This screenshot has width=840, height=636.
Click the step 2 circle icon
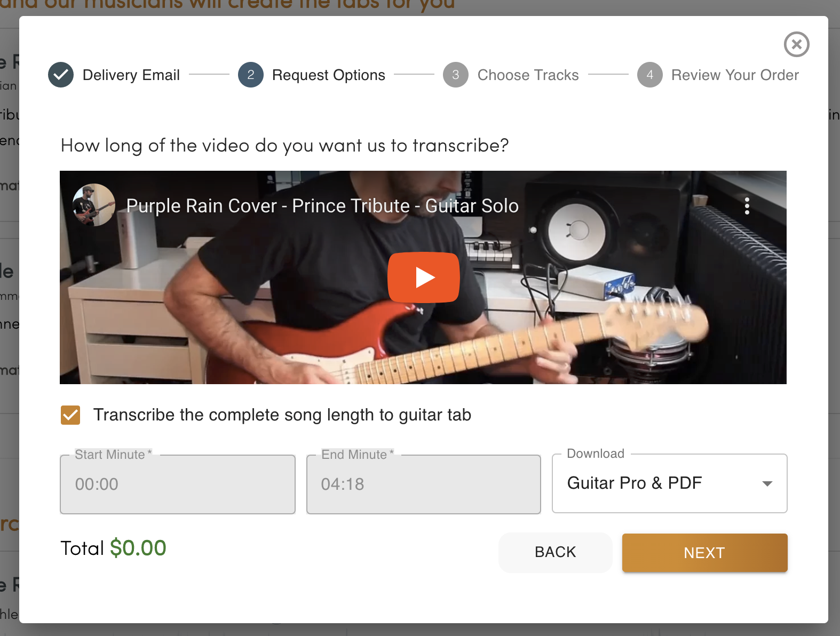click(x=251, y=75)
